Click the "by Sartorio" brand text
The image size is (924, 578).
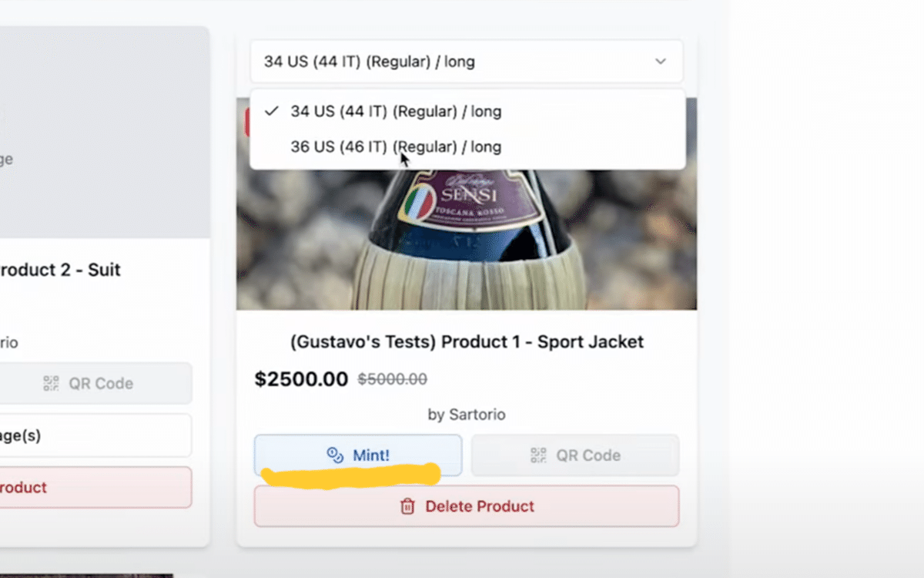pyautogui.click(x=467, y=415)
